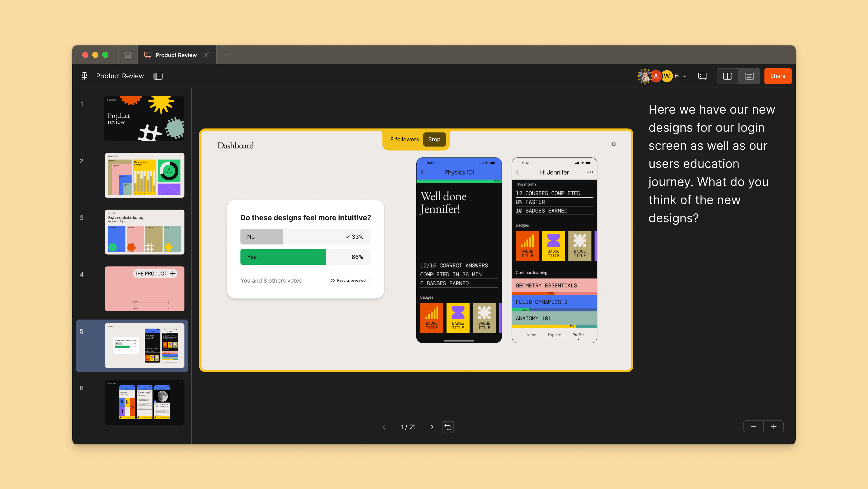Screen dimensions: 868x489
Task: Switch to presenter notes view
Action: [749, 76]
